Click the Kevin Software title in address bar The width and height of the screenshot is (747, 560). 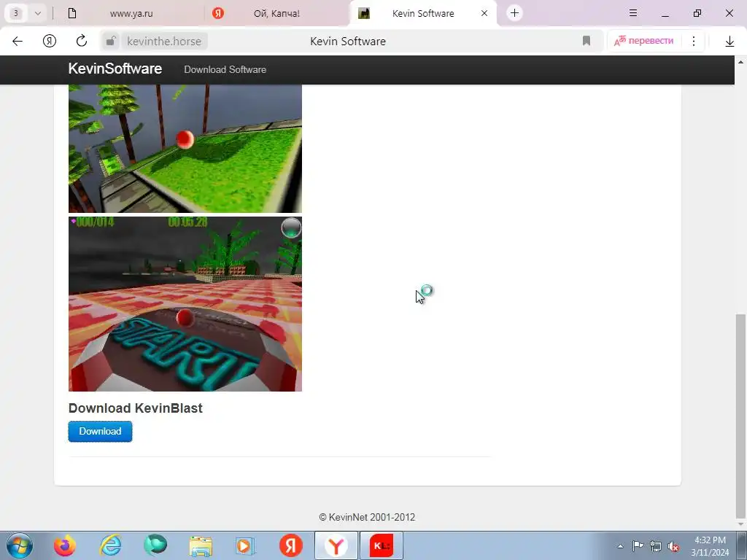[348, 42]
